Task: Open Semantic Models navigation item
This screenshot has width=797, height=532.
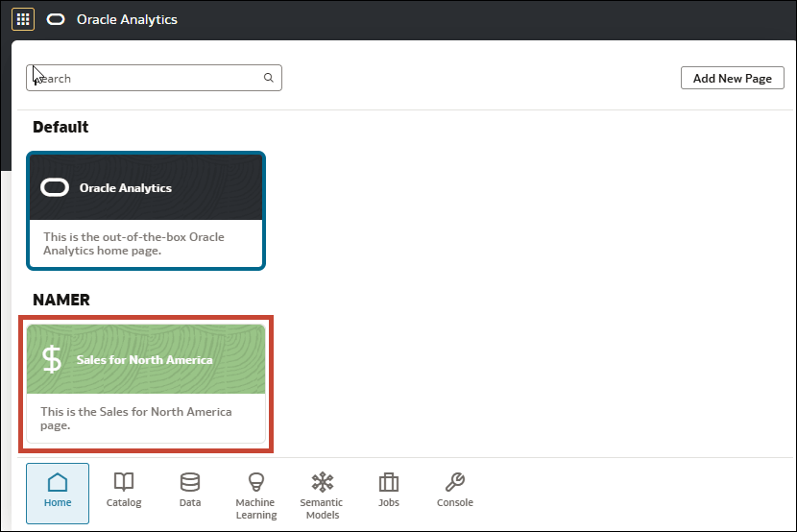Action: pyautogui.click(x=322, y=496)
